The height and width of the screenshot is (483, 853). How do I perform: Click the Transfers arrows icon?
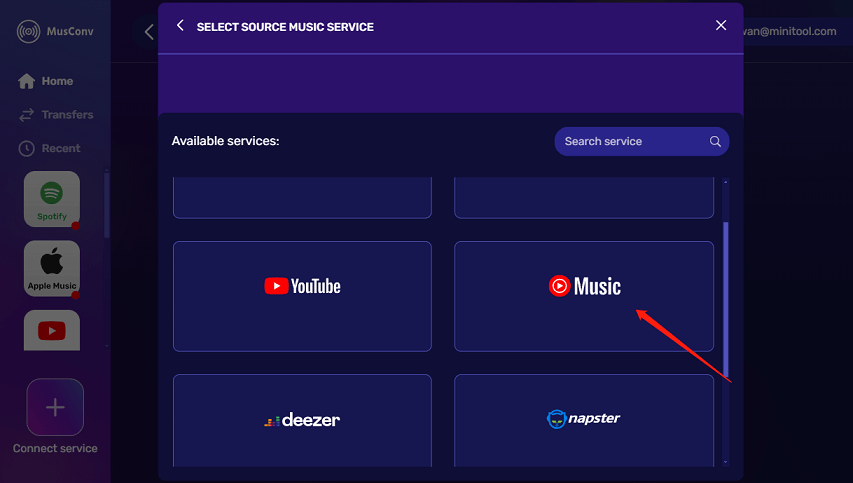(x=26, y=115)
